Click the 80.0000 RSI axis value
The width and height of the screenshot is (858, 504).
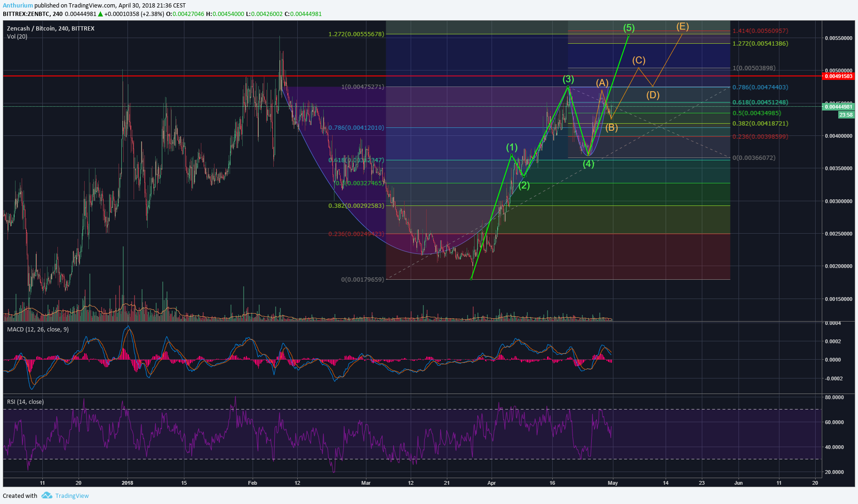834,397
